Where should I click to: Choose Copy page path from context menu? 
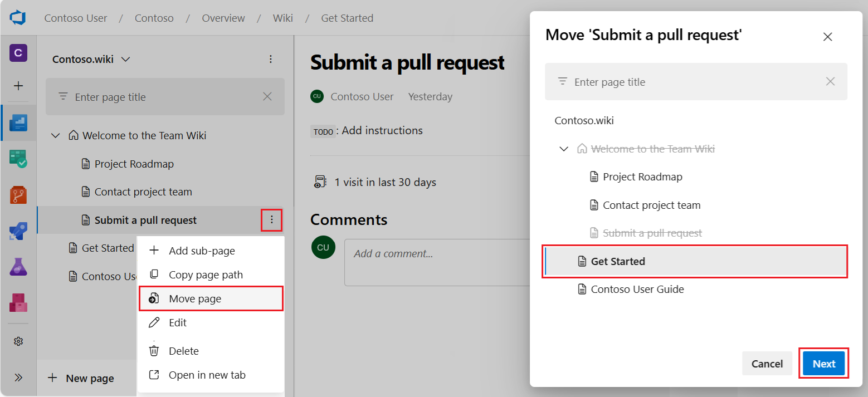coord(211,275)
